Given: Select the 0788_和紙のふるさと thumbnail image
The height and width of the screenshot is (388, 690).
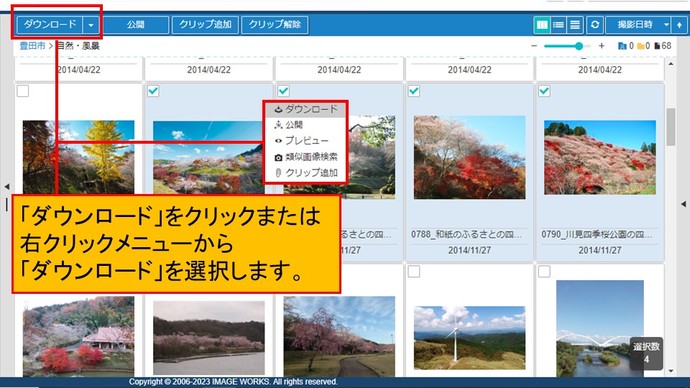Looking at the screenshot, I should click(x=470, y=157).
